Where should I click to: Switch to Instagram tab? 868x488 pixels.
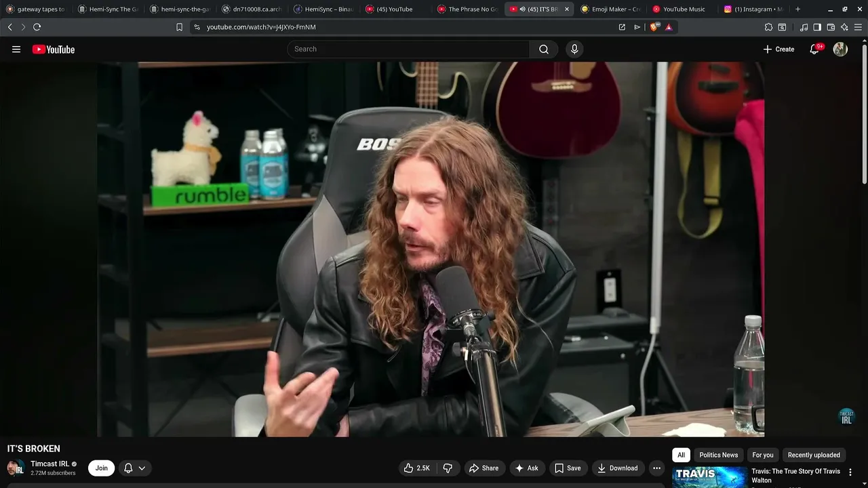click(755, 9)
